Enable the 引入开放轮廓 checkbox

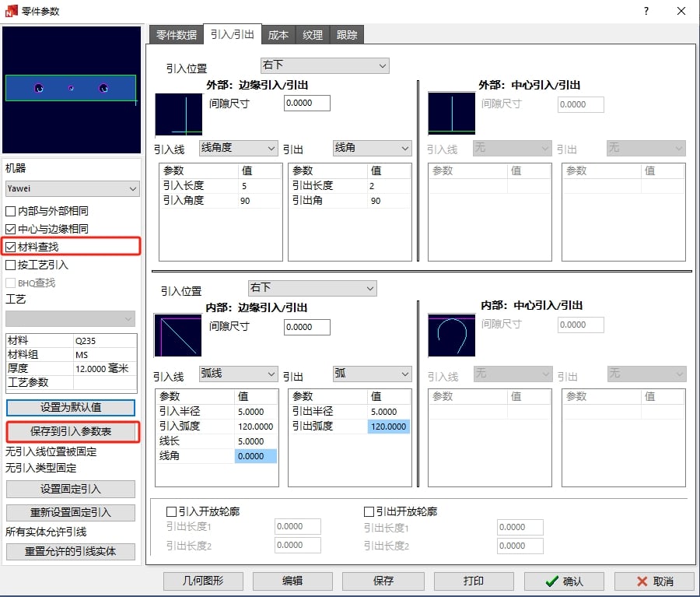click(x=172, y=512)
